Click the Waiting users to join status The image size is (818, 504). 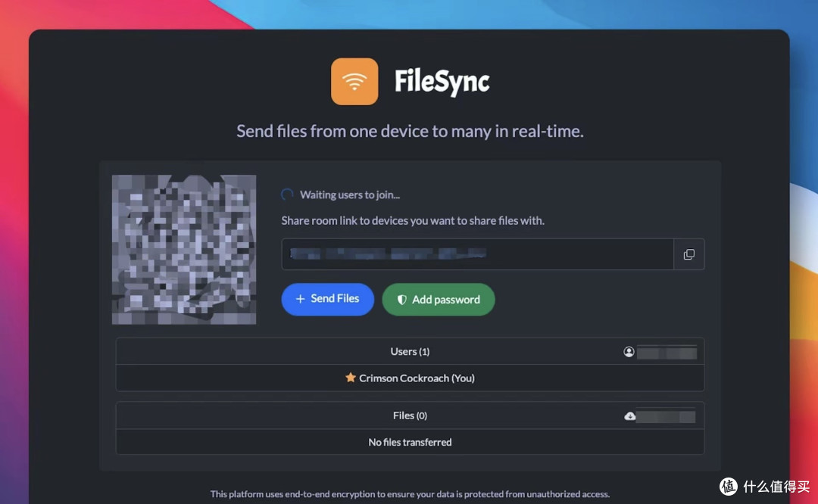(x=350, y=195)
